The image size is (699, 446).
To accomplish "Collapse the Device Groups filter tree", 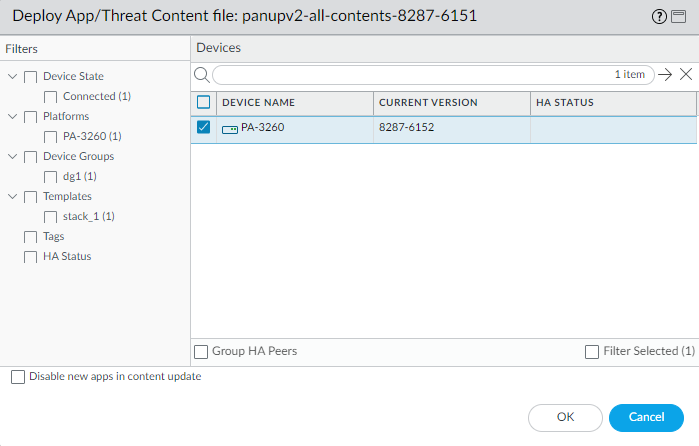I will 12,157.
